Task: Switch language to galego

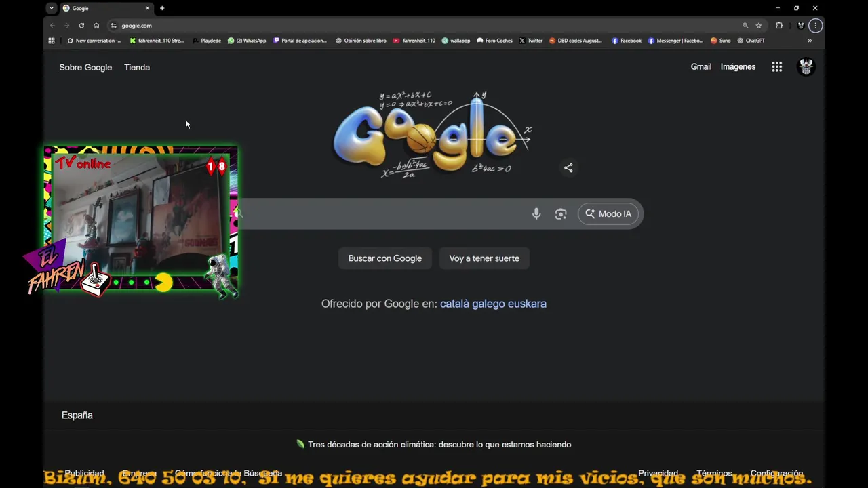Action: (488, 304)
